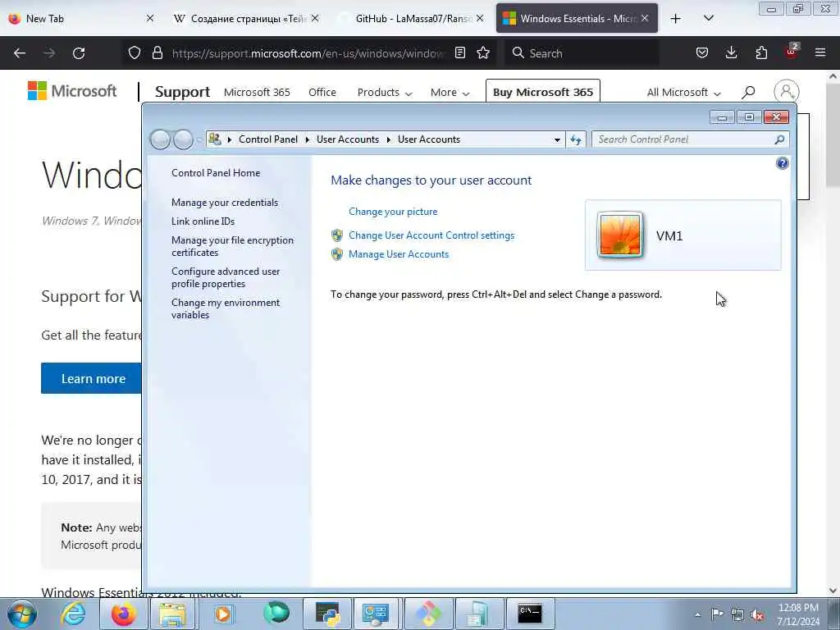Click Microsoft site search magnifier

tap(748, 92)
